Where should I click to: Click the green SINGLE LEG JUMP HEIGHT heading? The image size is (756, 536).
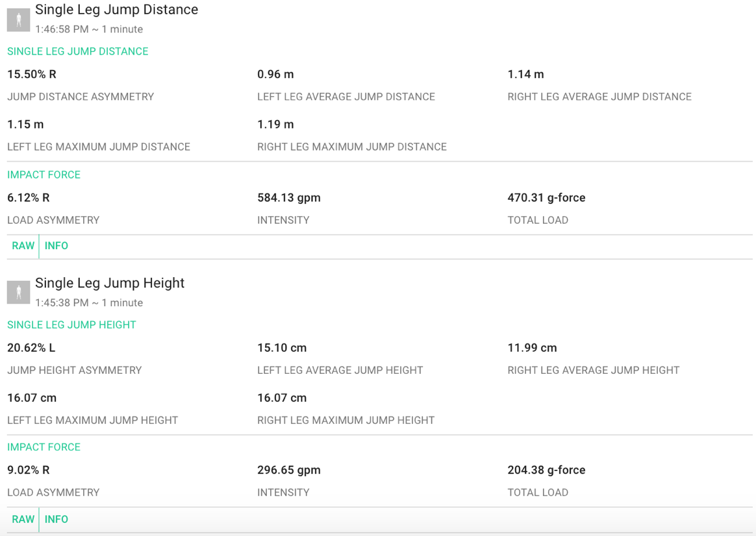[72, 325]
